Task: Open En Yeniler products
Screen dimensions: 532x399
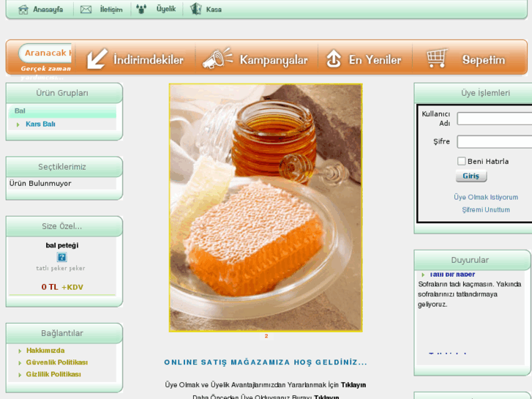Action: [x=375, y=60]
